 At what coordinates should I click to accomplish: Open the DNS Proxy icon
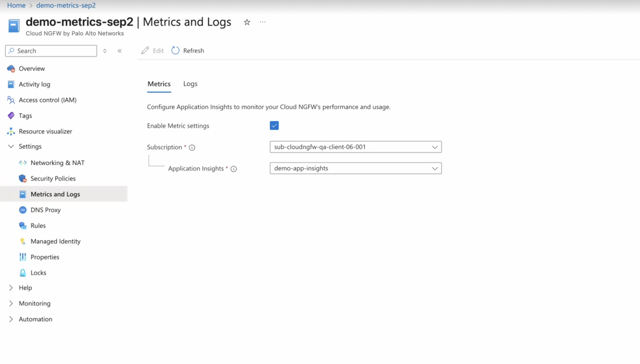tap(23, 210)
